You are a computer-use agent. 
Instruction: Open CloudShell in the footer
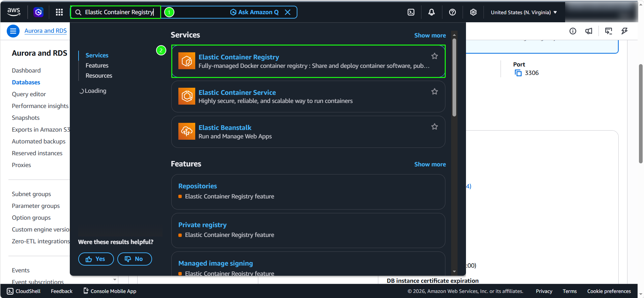point(24,291)
